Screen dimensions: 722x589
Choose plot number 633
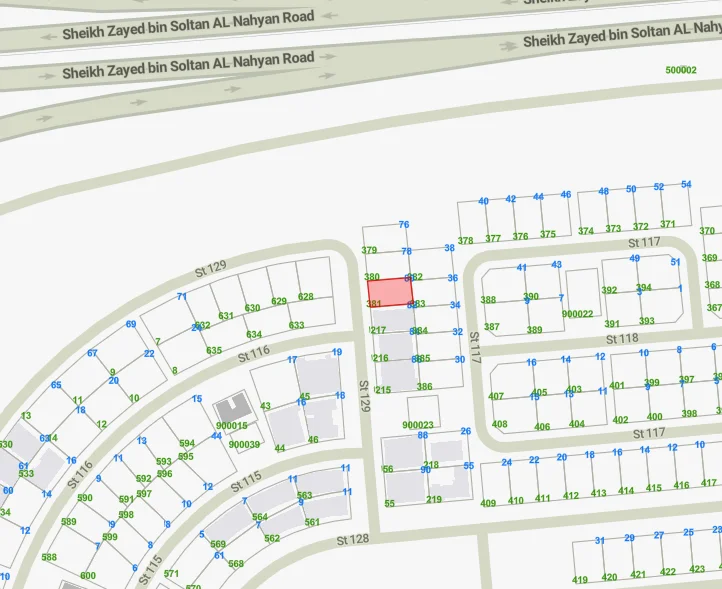tap(296, 325)
